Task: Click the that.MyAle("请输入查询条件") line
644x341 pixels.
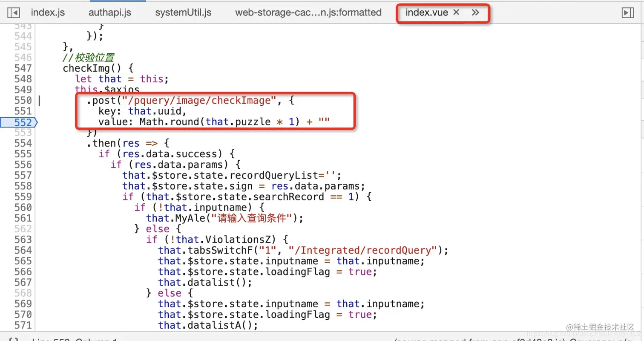Action: 224,218
